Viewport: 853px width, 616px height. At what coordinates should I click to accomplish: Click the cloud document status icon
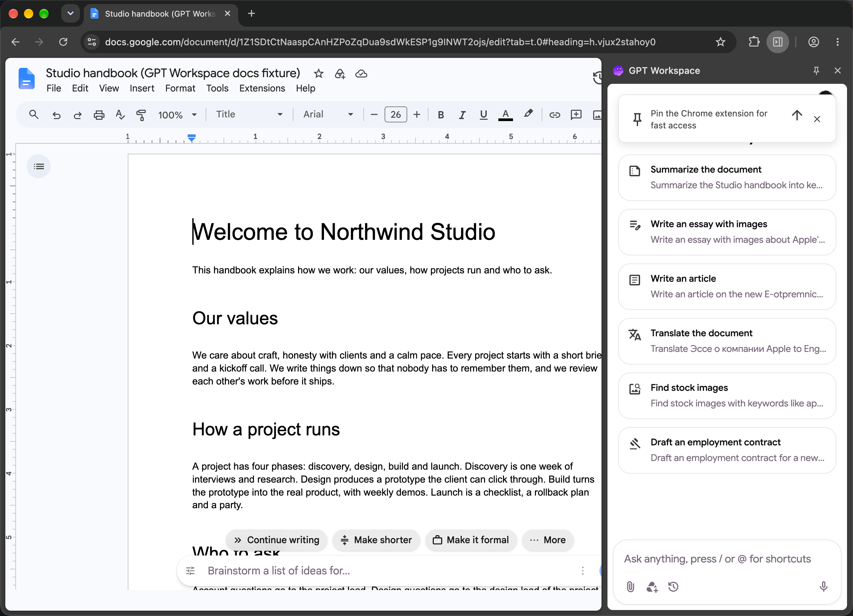coord(361,74)
